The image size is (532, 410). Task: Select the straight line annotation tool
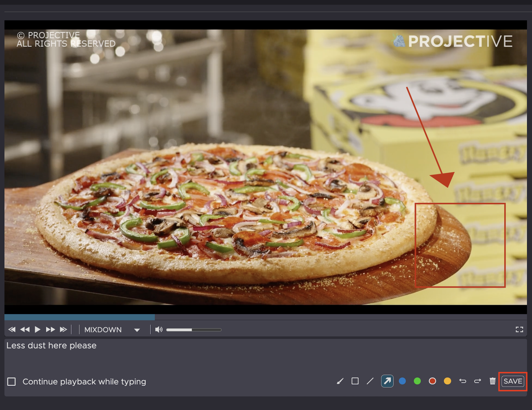tap(370, 381)
